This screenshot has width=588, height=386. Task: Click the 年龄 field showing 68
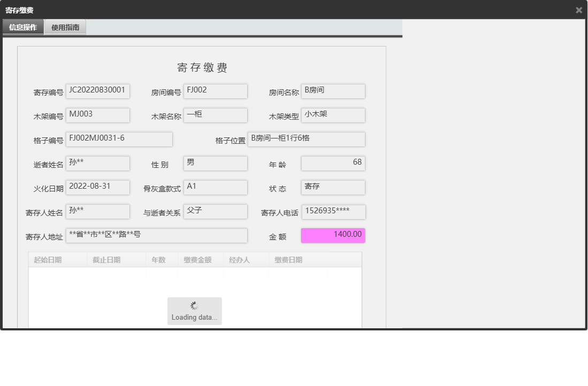[333, 163]
